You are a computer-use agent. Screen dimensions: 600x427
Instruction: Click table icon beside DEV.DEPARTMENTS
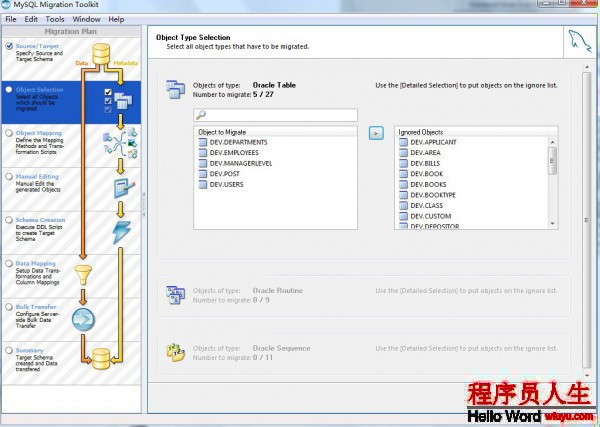coord(203,142)
